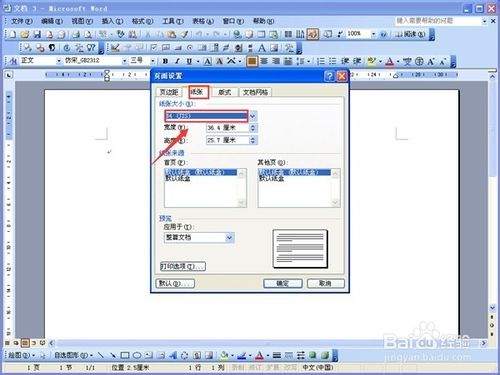Image resolution: width=500 pixels, height=375 pixels.
Task: Open the style 正文 dropdown
Action: pos(59,61)
